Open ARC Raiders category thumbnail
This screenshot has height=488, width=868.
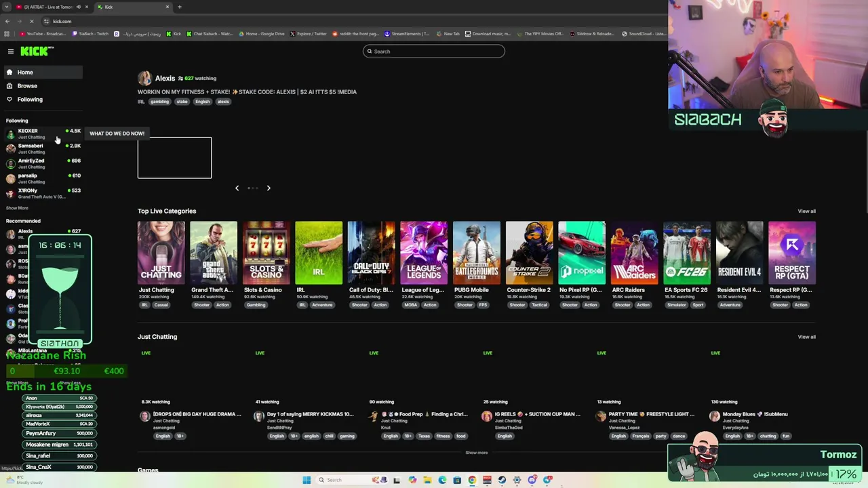click(x=634, y=253)
